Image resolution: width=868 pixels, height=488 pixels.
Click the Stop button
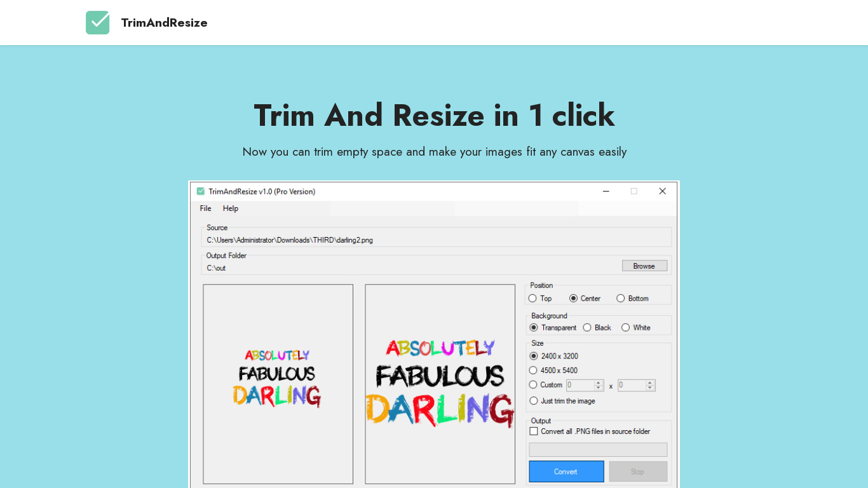pyautogui.click(x=638, y=471)
